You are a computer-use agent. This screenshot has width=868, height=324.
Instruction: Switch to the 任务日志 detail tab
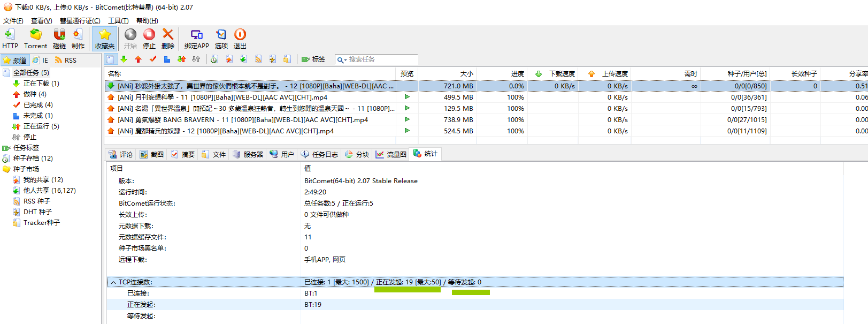(x=319, y=154)
